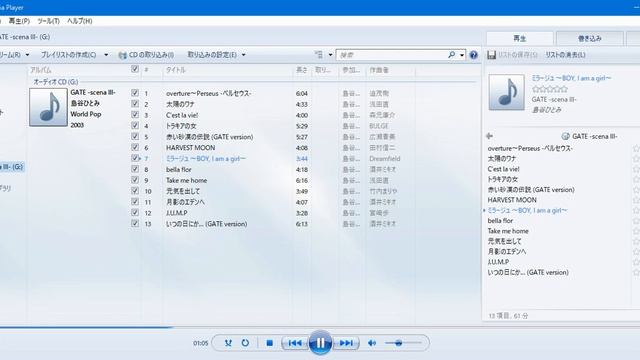
Task: Select 元気を出して in the track list
Action: (x=183, y=191)
